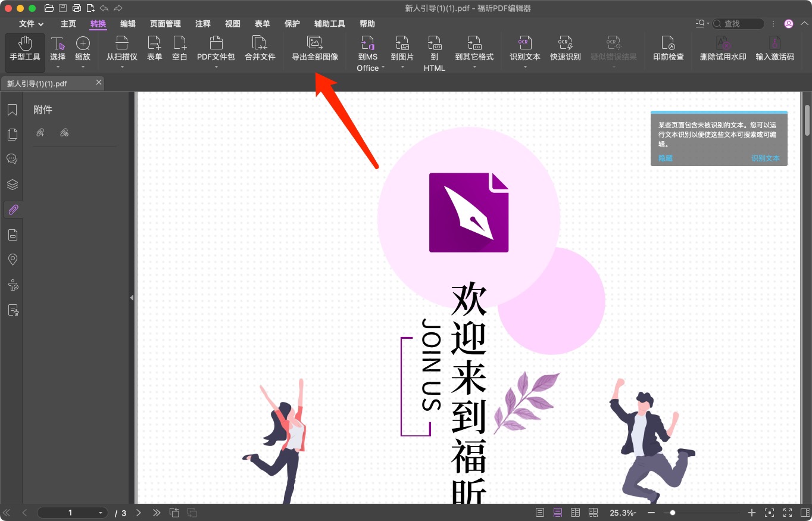812x521 pixels.
Task: Open the 页面管理 ribbon tab
Action: 165,24
